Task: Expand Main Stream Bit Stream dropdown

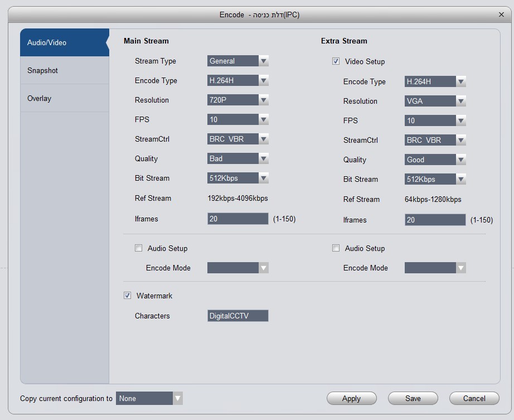Action: pyautogui.click(x=237, y=178)
